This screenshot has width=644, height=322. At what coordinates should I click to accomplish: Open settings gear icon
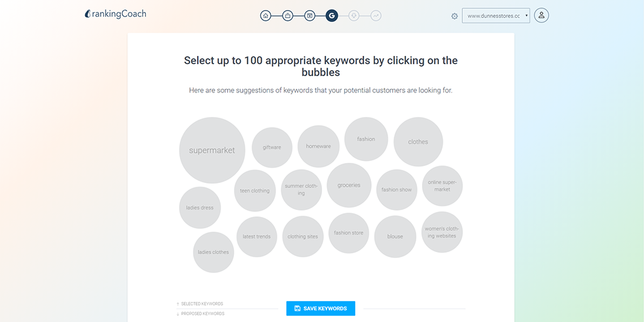coord(455,16)
